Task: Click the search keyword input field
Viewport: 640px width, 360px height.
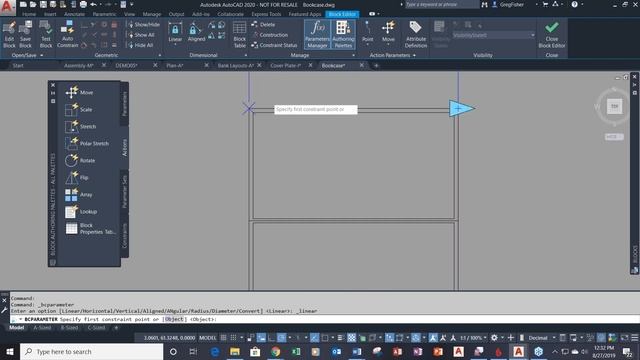Action: 442,4
